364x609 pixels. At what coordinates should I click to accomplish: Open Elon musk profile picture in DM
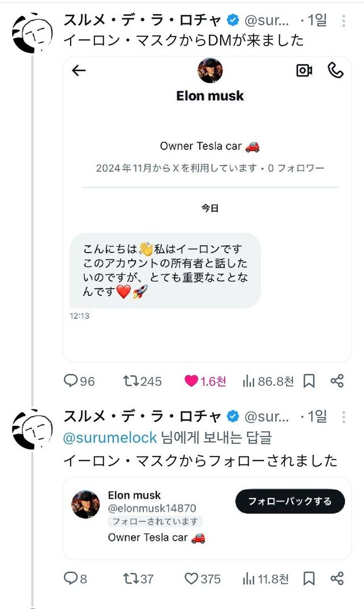[x=210, y=71]
